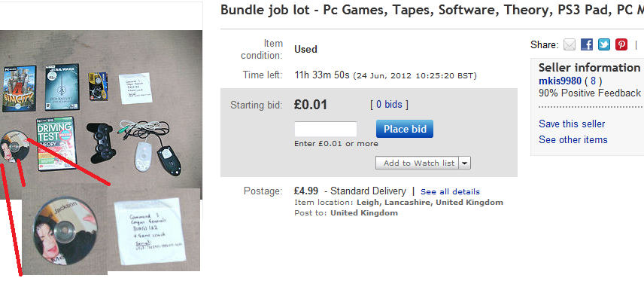Screen dimensions: 644x284
Task: Click the Place bid button
Action: (405, 129)
